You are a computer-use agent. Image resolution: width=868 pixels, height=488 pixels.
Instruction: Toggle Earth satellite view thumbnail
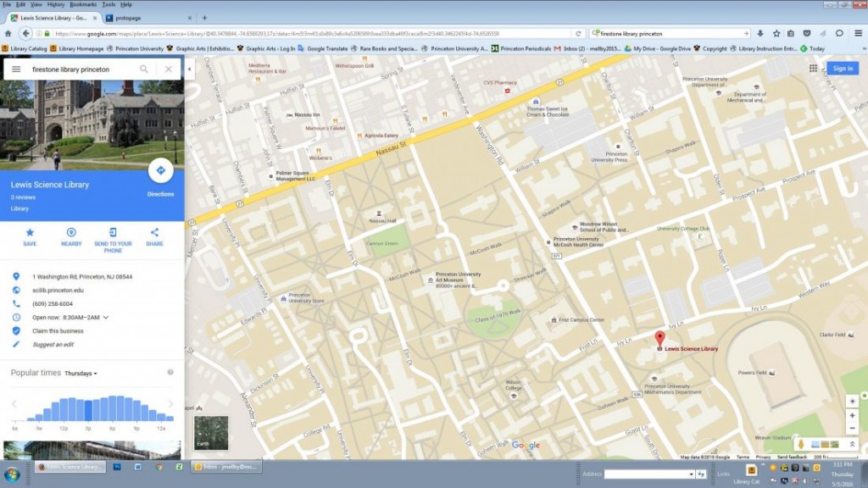point(210,432)
